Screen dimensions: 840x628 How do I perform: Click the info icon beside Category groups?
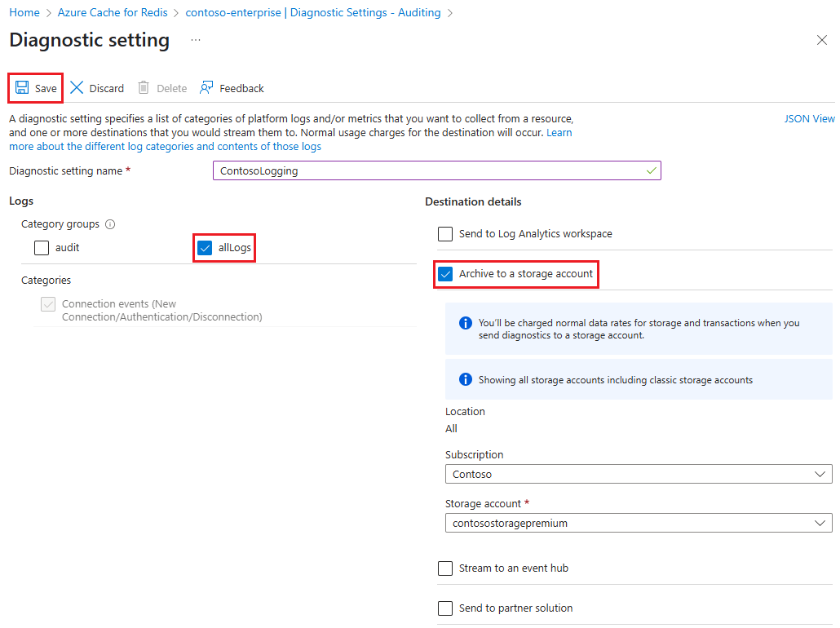(110, 223)
